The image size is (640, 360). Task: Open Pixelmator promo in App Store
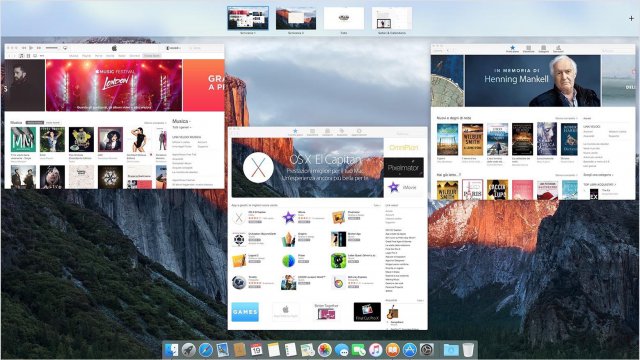(x=403, y=167)
